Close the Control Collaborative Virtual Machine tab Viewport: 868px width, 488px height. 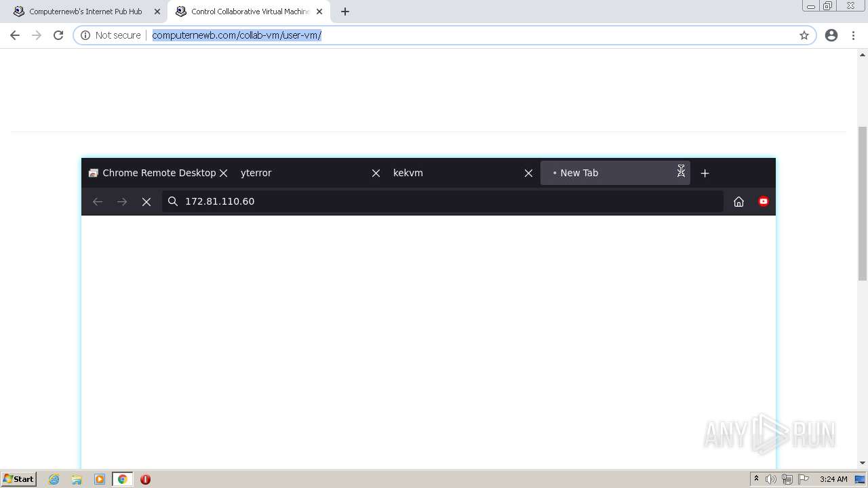pyautogui.click(x=319, y=12)
